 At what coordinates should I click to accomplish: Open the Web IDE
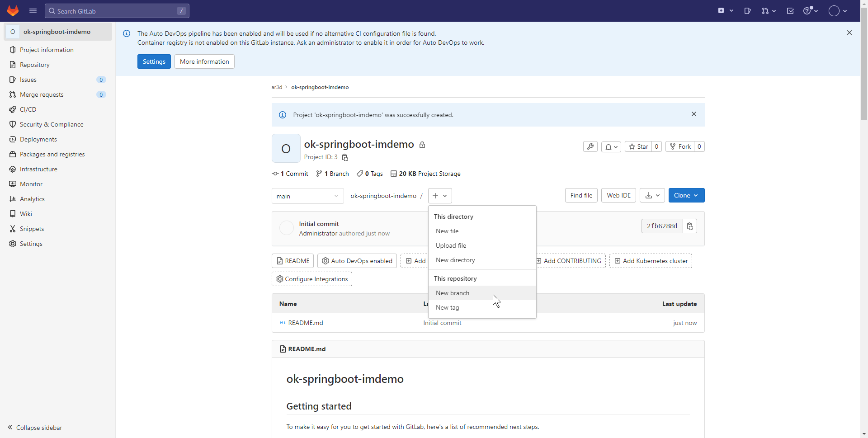coord(618,195)
